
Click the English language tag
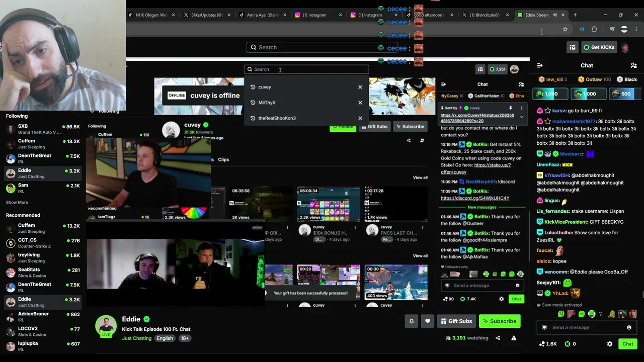click(165, 338)
